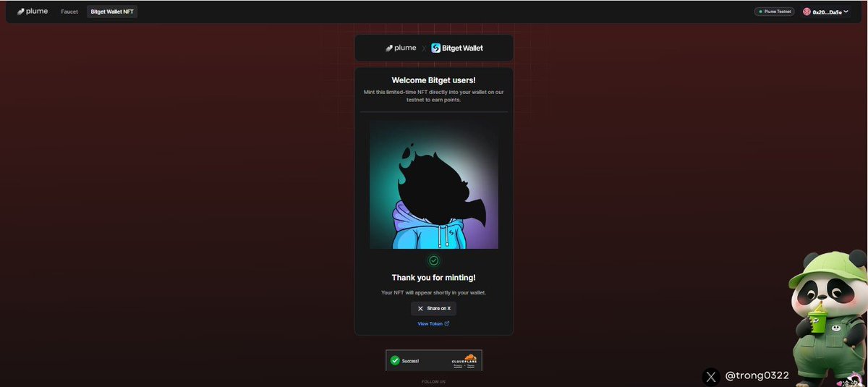This screenshot has height=387, width=868.
Task: Click the Bitget Wallet logo in banner
Action: (x=457, y=48)
